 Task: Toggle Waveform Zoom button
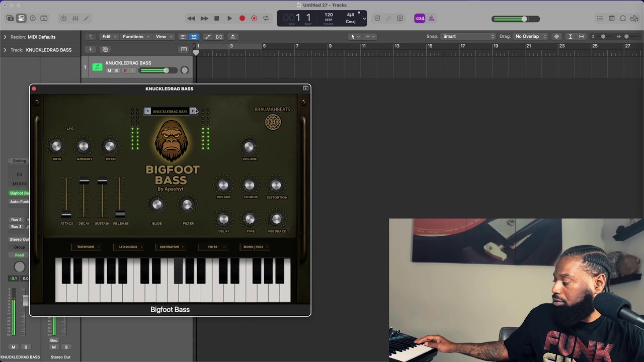(556, 36)
